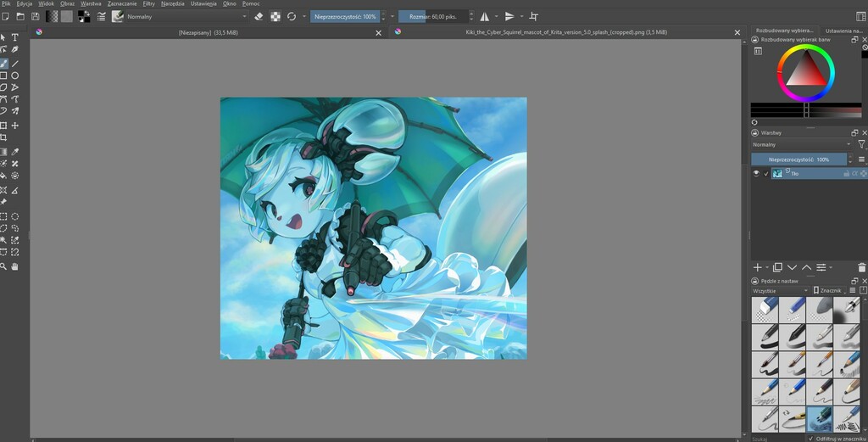Save the document using floppy icon
This screenshot has height=442, width=868.
[36, 17]
